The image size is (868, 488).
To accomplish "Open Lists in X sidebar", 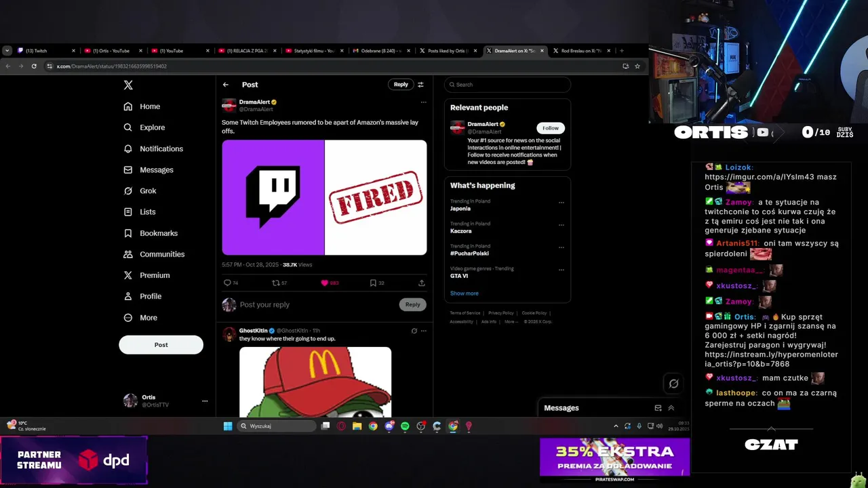I will coord(140,212).
